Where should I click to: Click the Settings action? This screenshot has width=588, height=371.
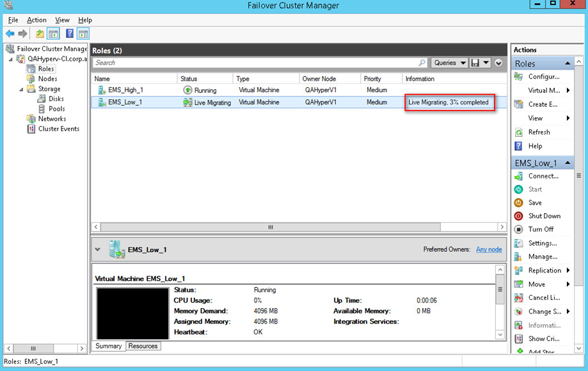pyautogui.click(x=542, y=243)
